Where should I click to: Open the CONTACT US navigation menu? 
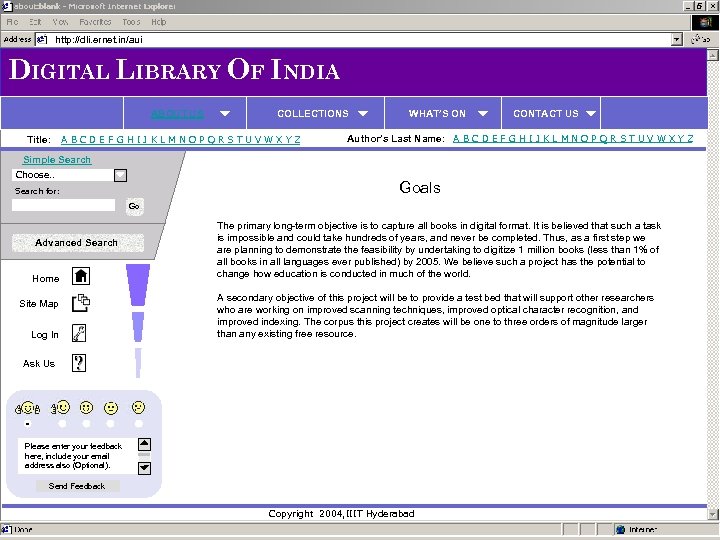pos(546,113)
